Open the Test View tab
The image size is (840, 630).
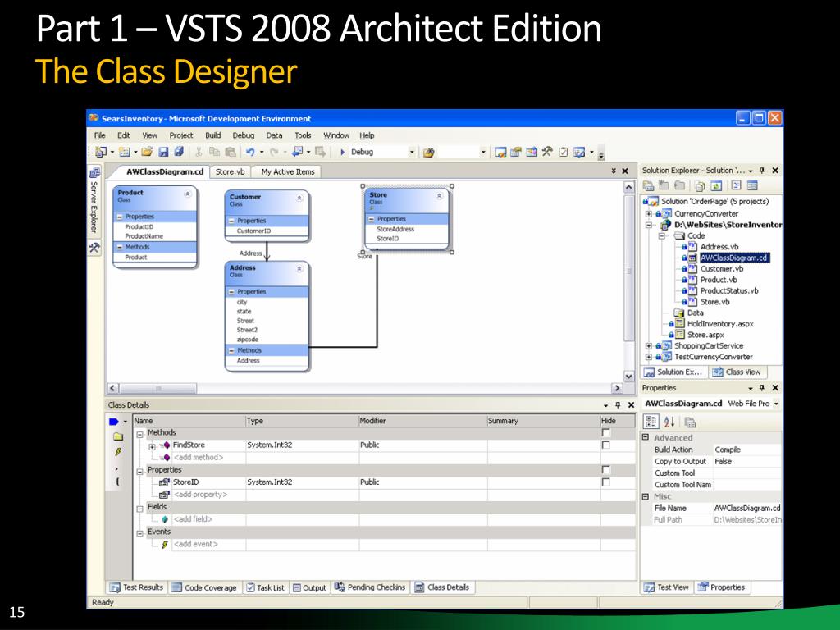pyautogui.click(x=666, y=587)
